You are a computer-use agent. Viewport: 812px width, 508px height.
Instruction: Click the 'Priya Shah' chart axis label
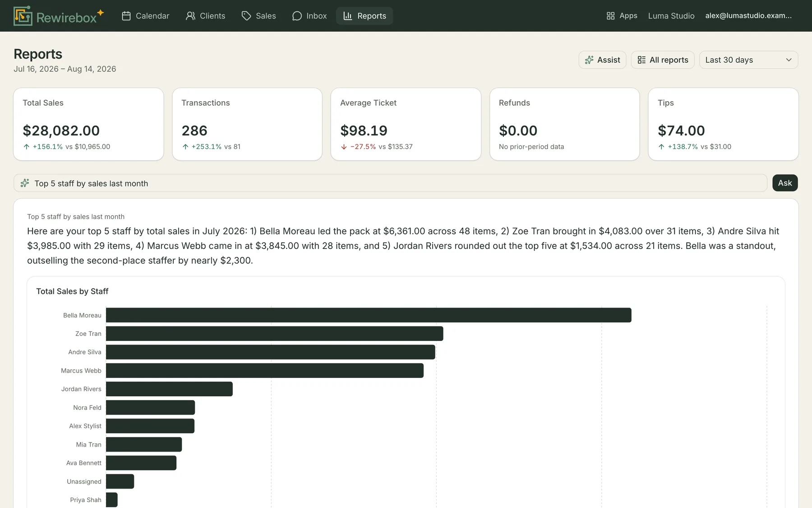tap(86, 500)
